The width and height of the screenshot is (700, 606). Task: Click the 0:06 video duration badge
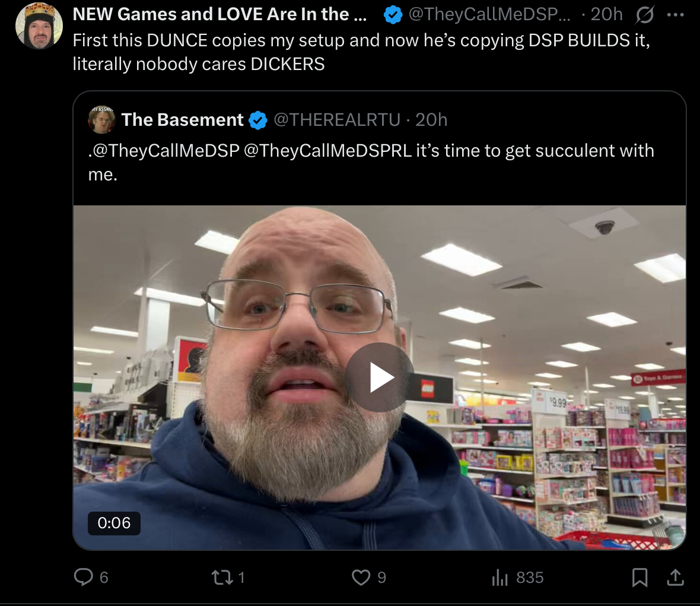coord(114,523)
